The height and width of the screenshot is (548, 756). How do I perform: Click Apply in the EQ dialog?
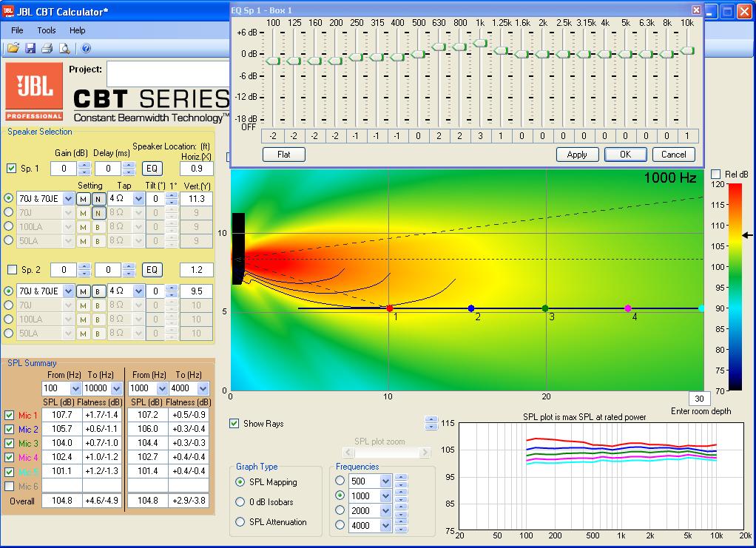(577, 155)
